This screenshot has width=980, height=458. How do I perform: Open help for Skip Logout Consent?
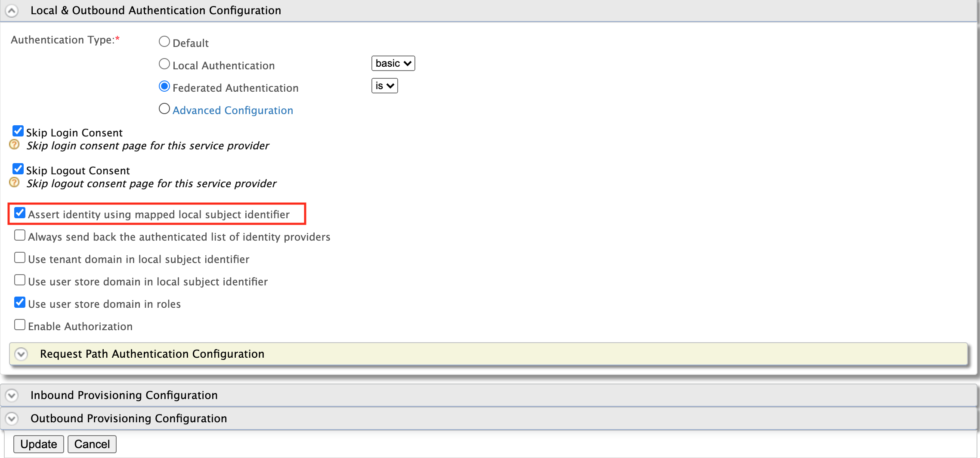tap(14, 183)
